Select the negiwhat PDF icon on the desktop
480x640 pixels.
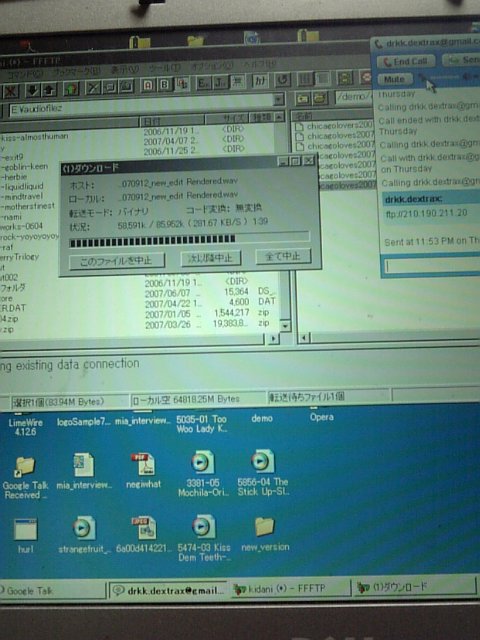tap(143, 471)
